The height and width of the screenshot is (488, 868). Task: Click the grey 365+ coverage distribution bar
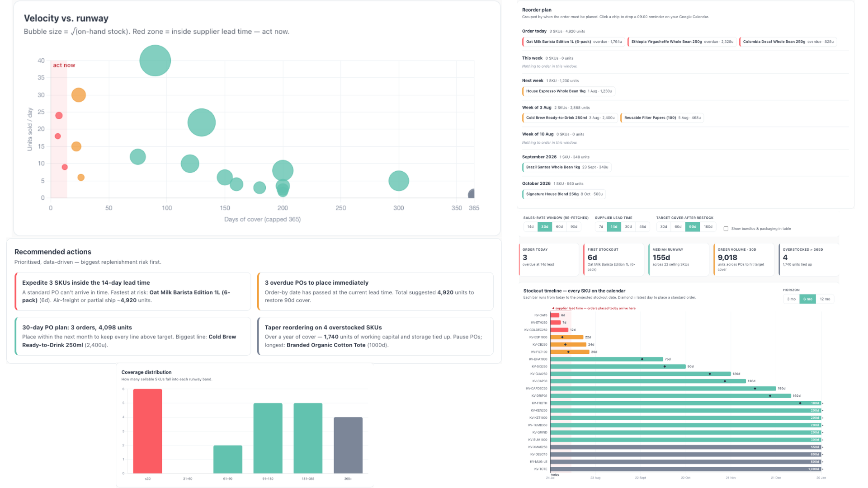pyautogui.click(x=348, y=446)
